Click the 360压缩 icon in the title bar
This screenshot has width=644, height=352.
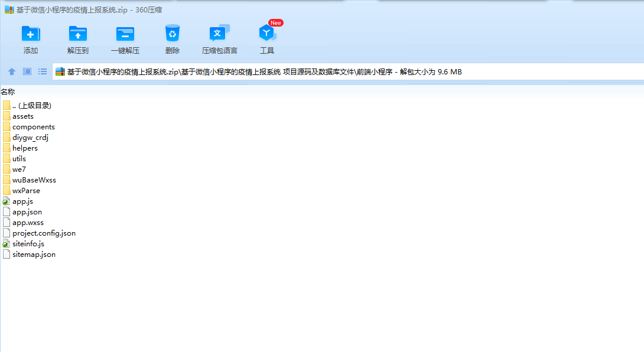9,10
